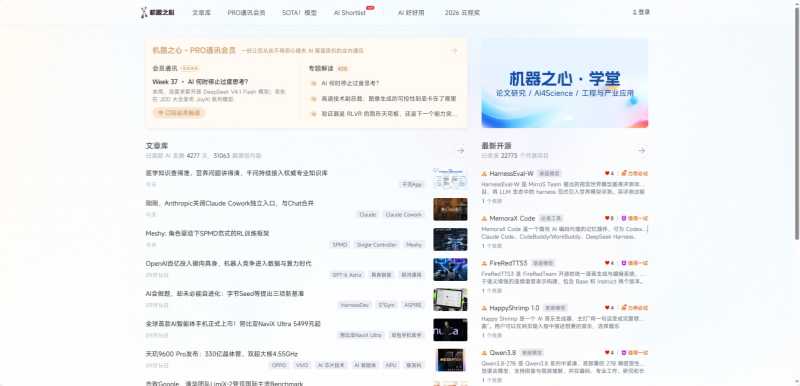The width and height of the screenshot is (800, 386).
Task: Open thumbnail of NaviX Ultra article
Action: 450,329
